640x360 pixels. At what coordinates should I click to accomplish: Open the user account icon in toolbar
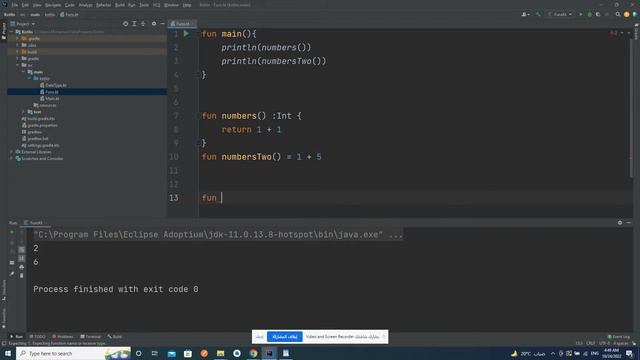(x=525, y=14)
